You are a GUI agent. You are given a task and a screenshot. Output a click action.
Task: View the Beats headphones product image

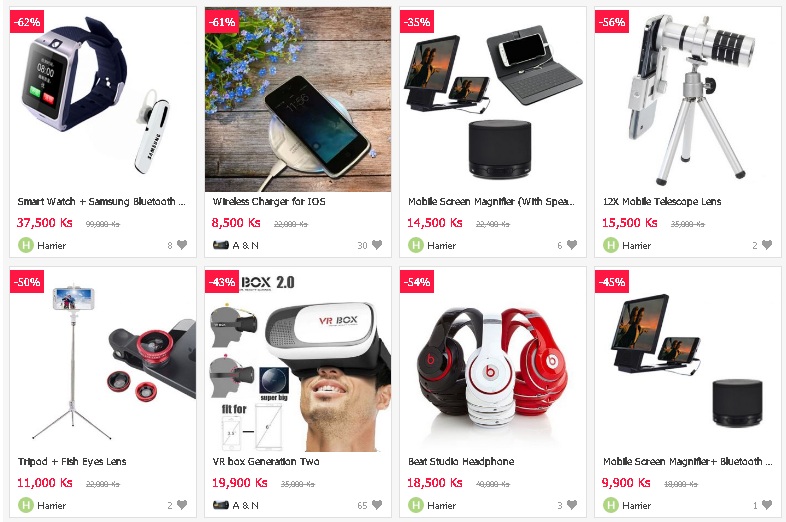coord(493,359)
